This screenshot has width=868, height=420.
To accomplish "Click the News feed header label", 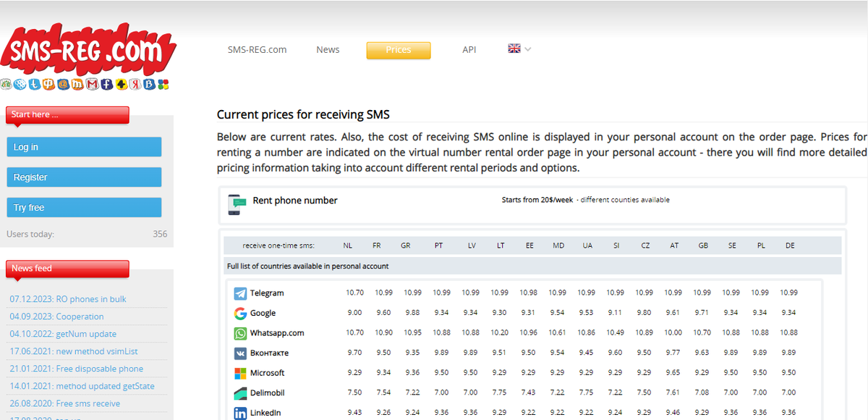I will coord(32,268).
